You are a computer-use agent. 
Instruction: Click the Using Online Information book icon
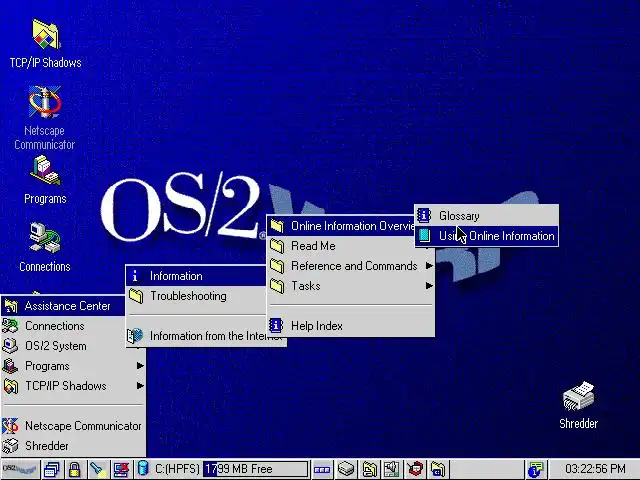point(424,236)
